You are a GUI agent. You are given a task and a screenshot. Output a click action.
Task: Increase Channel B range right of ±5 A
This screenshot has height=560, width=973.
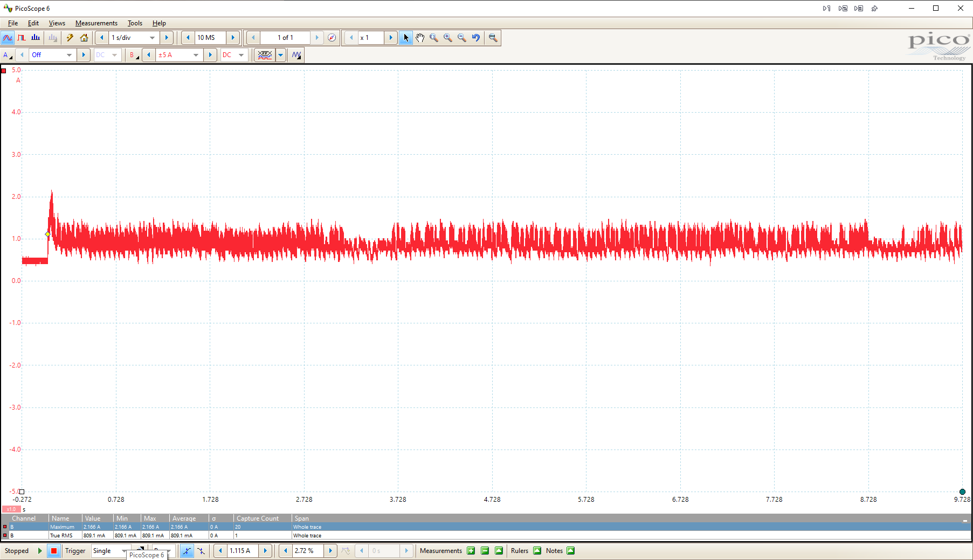tap(210, 55)
